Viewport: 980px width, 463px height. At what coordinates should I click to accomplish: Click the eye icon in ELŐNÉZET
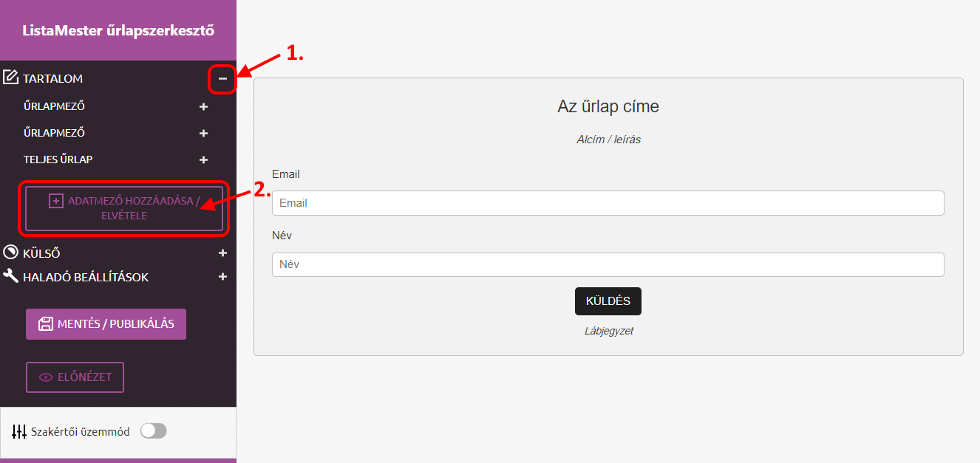coord(46,377)
